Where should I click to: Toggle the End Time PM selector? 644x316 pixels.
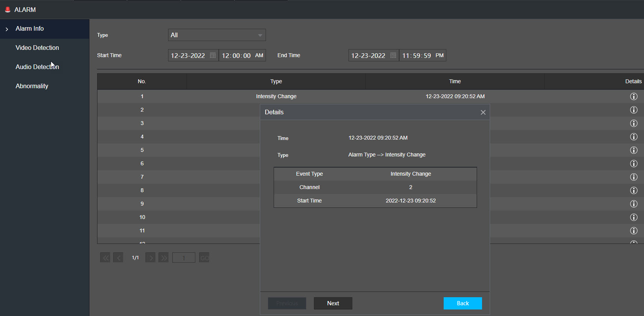click(440, 55)
